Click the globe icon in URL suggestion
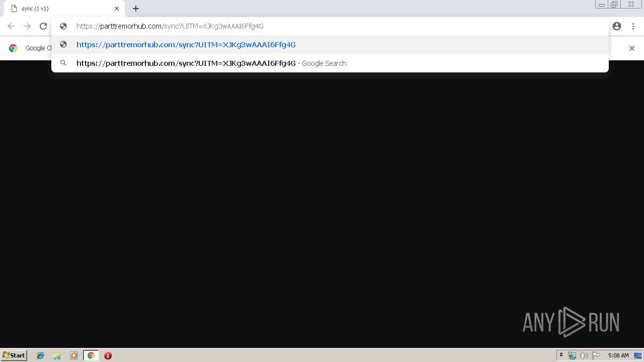This screenshot has height=362, width=644. coord(63,45)
